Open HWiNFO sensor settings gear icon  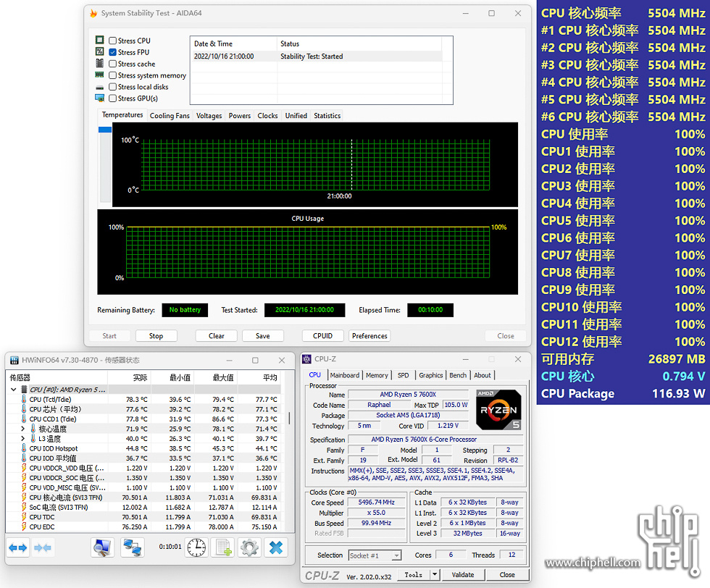click(249, 548)
